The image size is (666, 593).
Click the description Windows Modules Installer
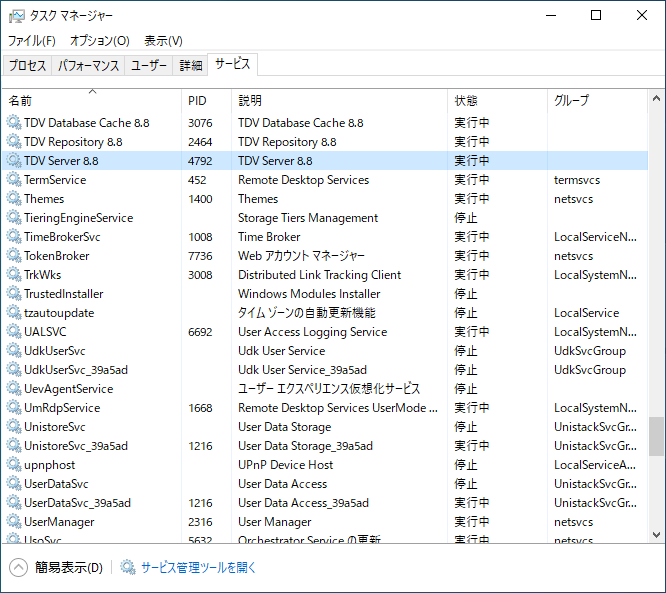[x=309, y=294]
